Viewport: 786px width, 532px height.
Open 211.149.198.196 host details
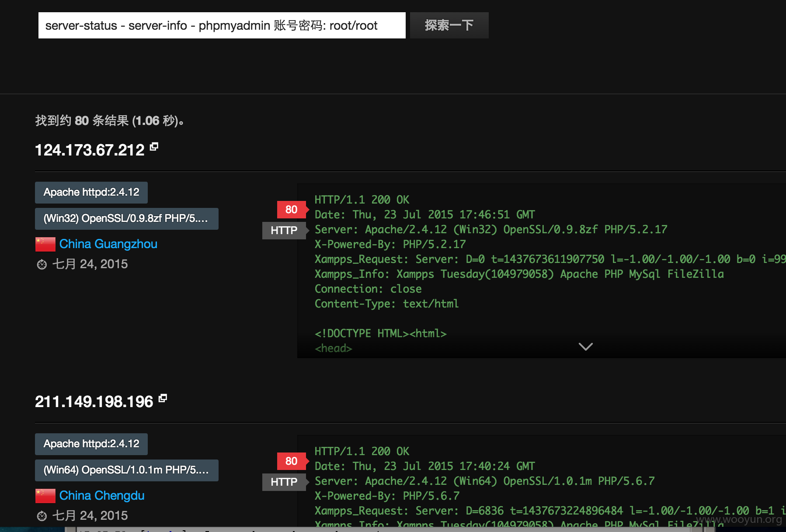pyautogui.click(x=94, y=402)
